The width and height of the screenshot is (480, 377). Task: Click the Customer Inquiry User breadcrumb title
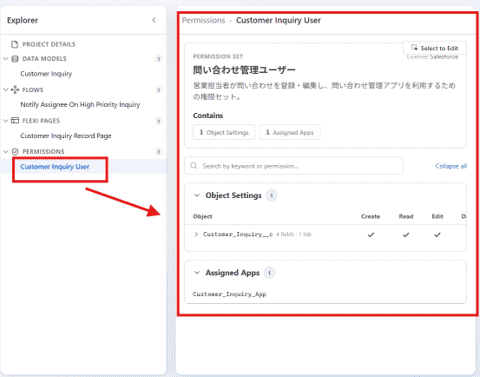pyautogui.click(x=278, y=20)
